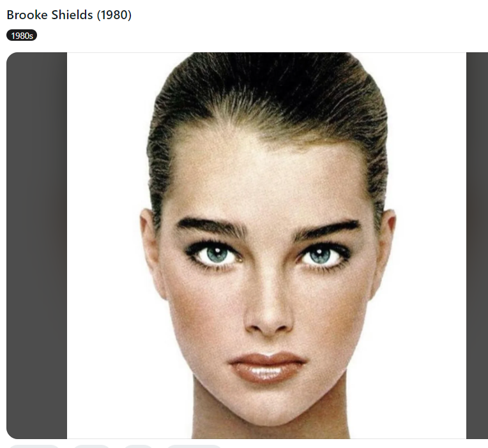Image resolution: width=488 pixels, height=448 pixels.
Task: Click the blue eye on the photo's right side
Action: (x=321, y=255)
